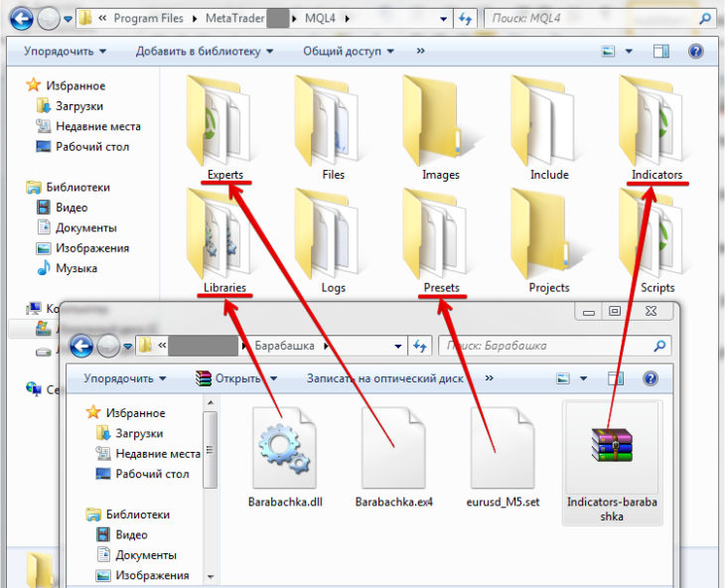Select Видео in MQL4 window sidebar

click(62, 208)
